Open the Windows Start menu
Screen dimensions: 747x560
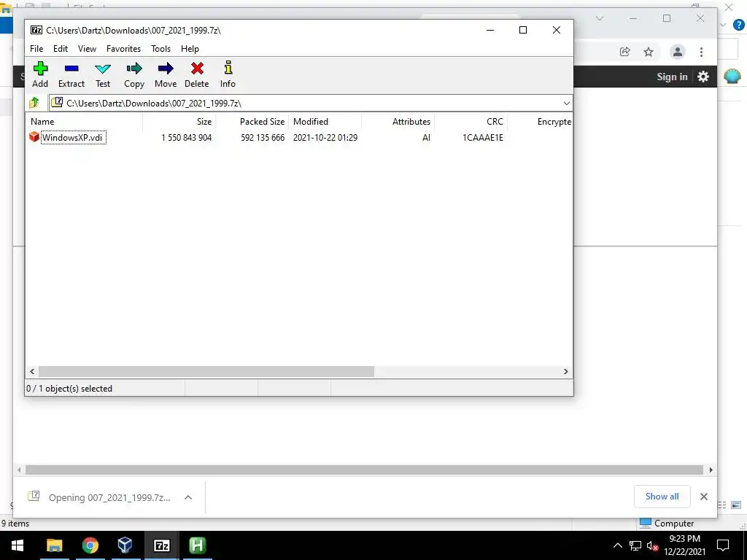(18, 545)
